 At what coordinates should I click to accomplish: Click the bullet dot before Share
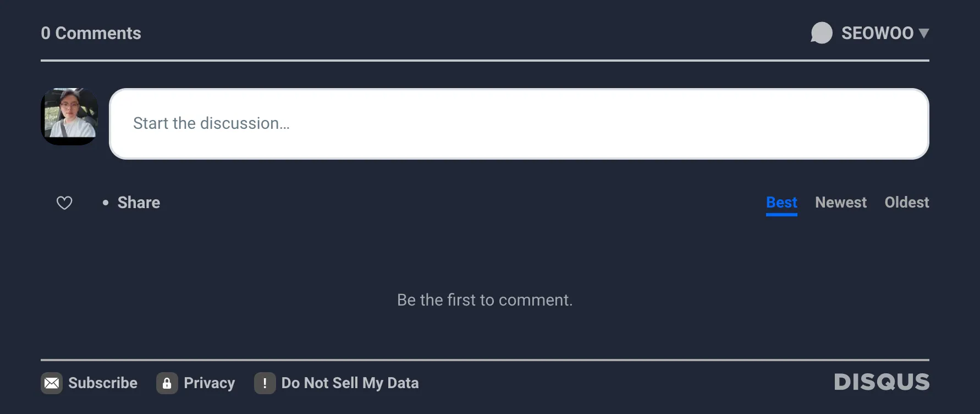(x=106, y=203)
